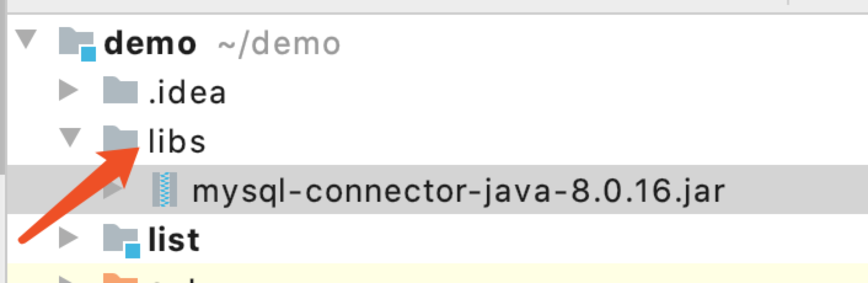Select the .idea folder label

(187, 93)
